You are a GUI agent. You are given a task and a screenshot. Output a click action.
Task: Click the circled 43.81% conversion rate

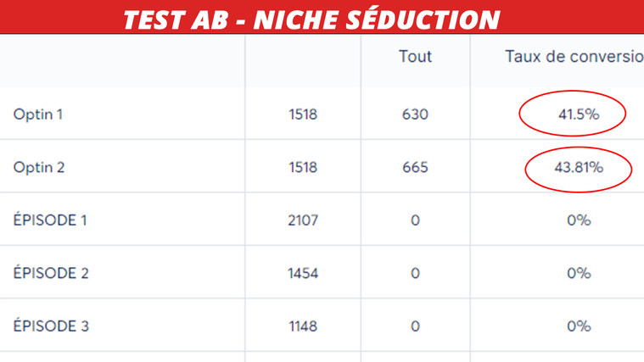click(x=579, y=168)
